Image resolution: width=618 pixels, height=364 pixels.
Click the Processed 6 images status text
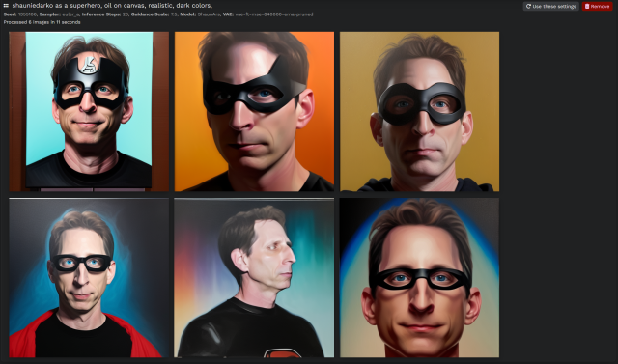42,22
